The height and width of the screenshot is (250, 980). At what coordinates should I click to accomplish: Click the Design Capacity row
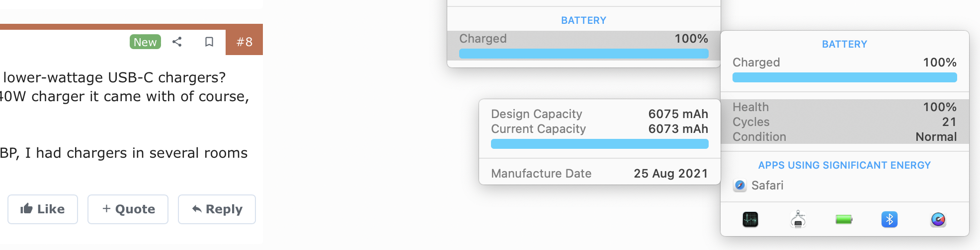coord(599,114)
